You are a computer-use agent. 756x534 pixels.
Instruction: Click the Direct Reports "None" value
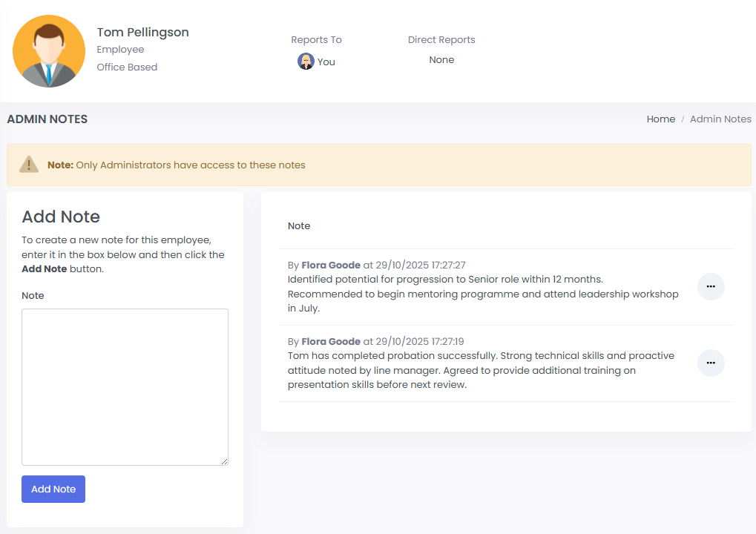tap(441, 60)
